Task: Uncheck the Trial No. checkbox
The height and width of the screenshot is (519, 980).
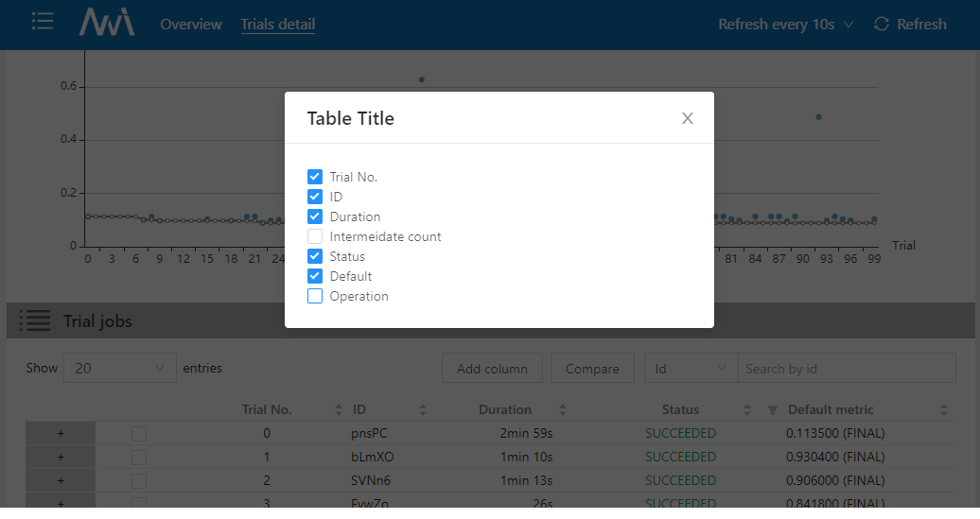Action: (315, 177)
